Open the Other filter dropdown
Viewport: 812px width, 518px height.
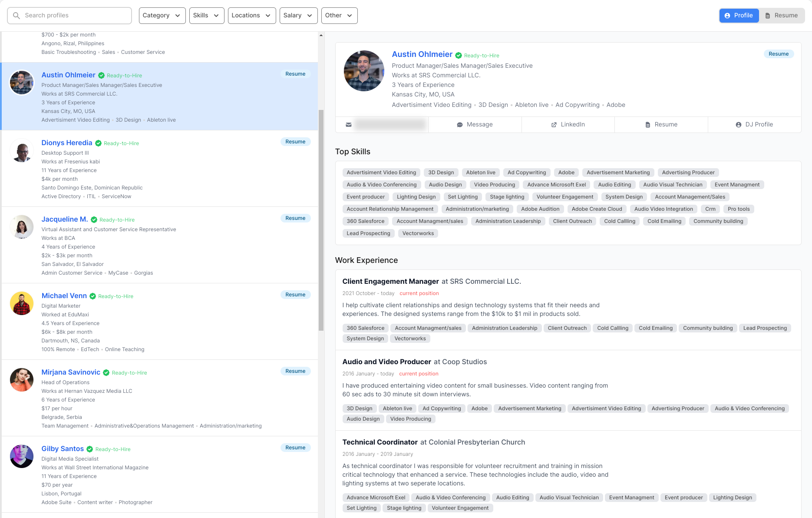point(339,16)
